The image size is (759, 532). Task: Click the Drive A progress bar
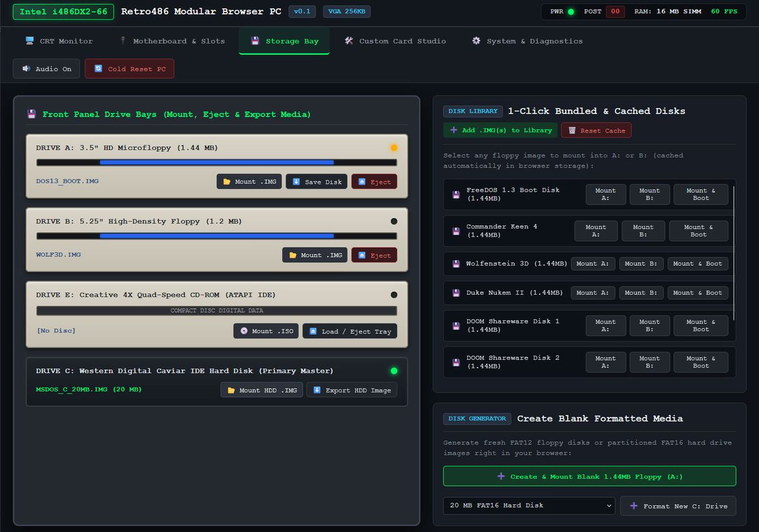coord(217,163)
